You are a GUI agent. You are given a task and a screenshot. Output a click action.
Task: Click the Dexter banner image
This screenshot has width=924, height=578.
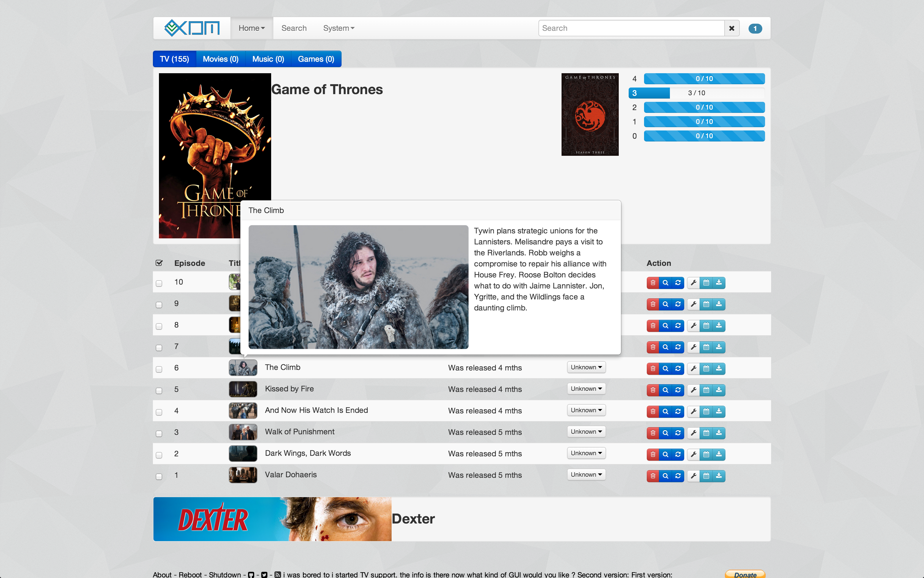point(272,519)
